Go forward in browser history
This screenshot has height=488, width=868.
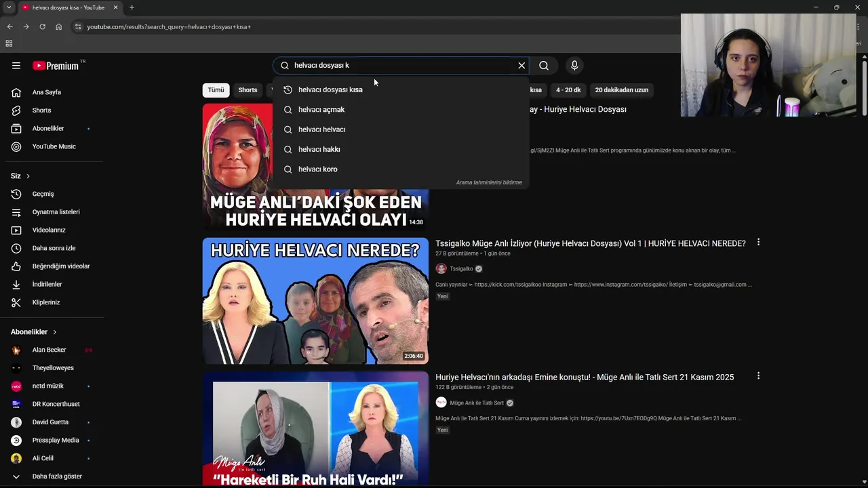(x=26, y=26)
